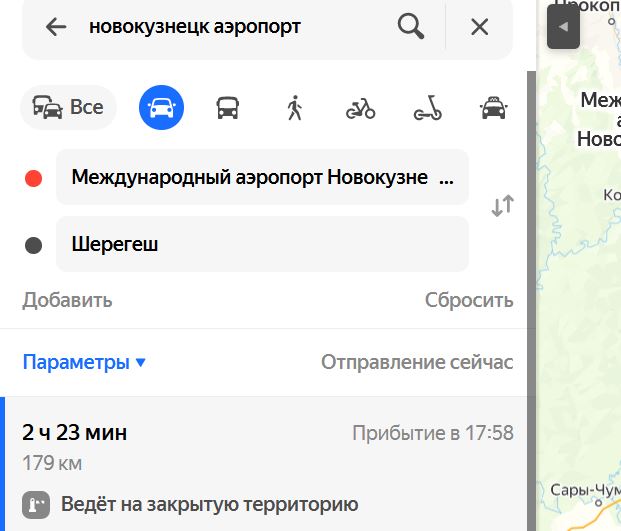Click 'Добавить' to add a waypoint
The image size is (621, 531).
tap(67, 300)
